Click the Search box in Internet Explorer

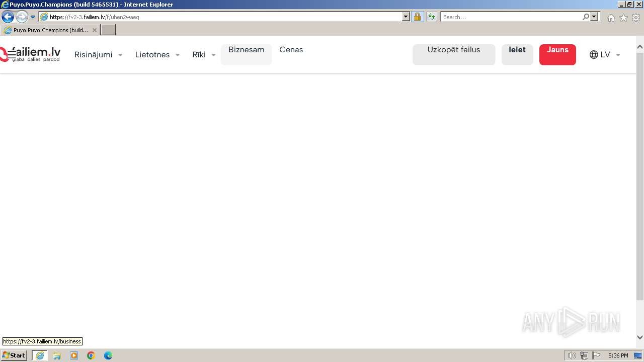511,17
